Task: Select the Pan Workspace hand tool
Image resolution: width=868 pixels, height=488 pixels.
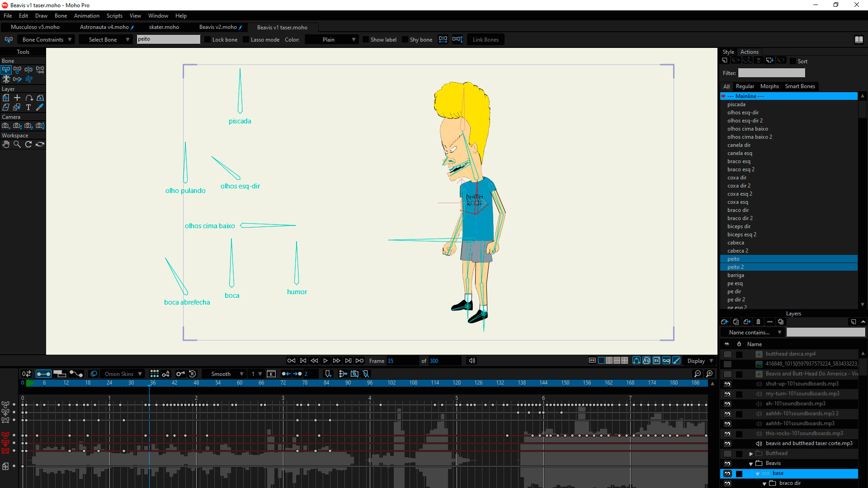Action: coord(6,145)
